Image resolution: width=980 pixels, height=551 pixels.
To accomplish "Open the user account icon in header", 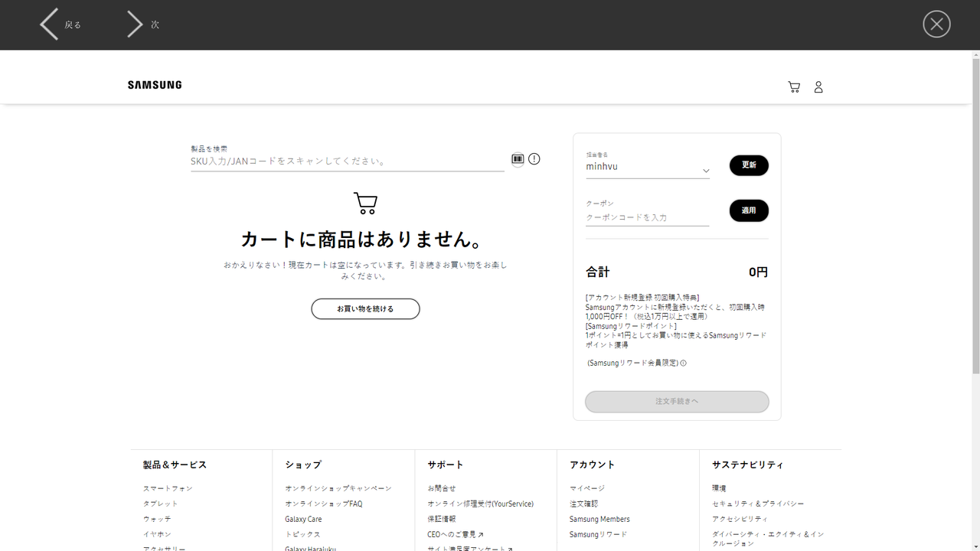I will 818,87.
